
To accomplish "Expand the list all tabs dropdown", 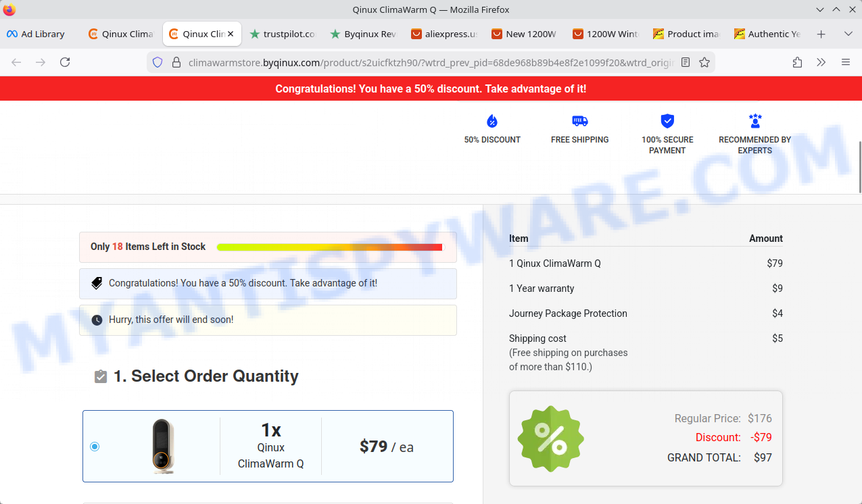I will pos(848,34).
